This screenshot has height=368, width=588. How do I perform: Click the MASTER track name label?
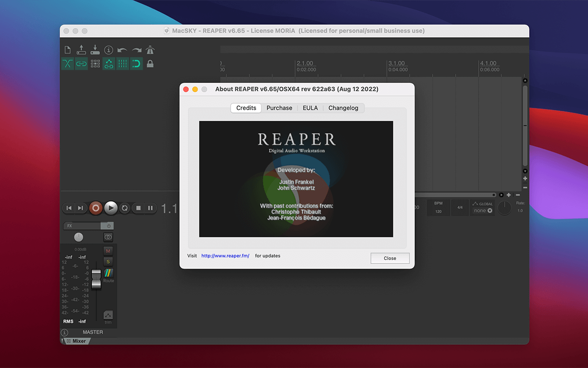[93, 332]
